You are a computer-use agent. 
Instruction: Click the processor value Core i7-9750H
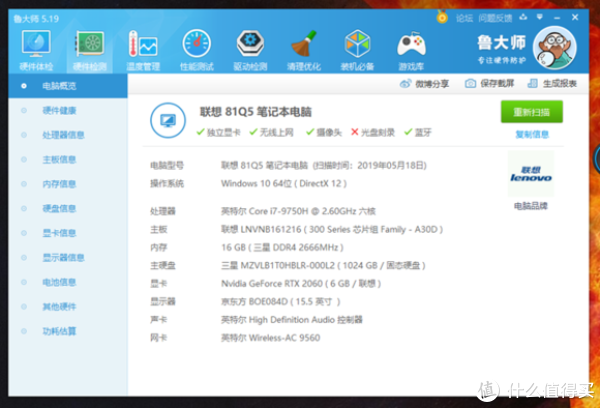tap(298, 211)
